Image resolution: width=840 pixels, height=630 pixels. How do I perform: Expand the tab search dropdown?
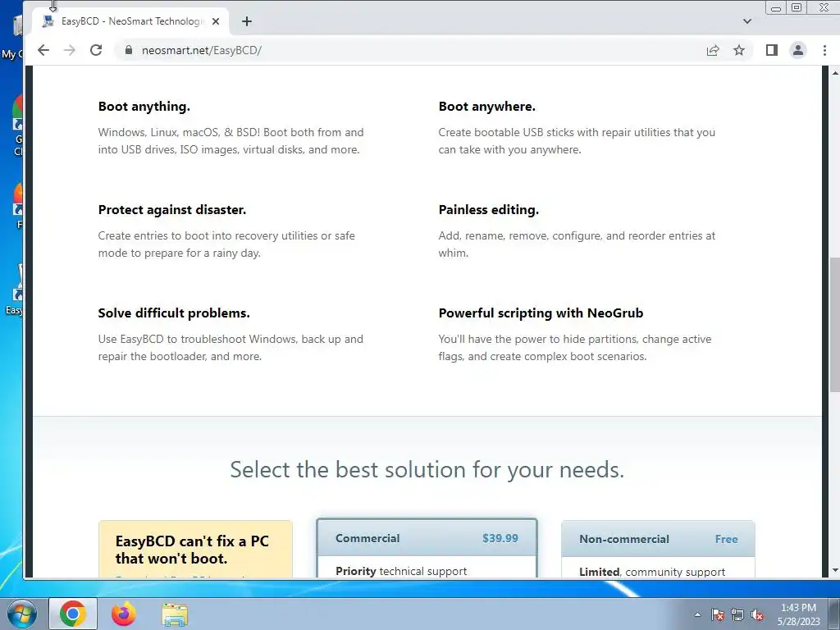click(x=747, y=21)
